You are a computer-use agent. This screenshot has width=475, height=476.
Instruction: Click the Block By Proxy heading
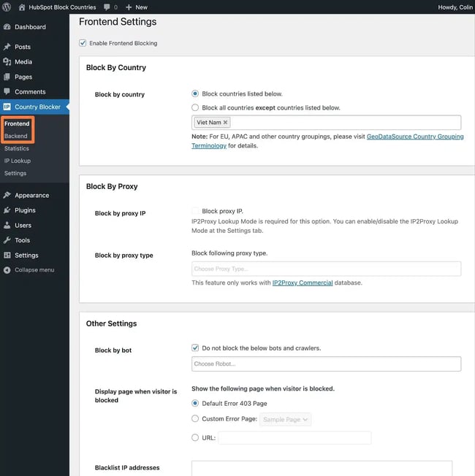(112, 186)
